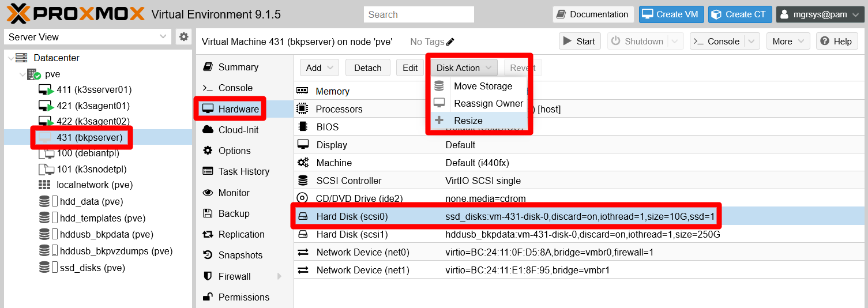Select 431 (bkpserver) in the tree
868x308 pixels.
[98, 137]
